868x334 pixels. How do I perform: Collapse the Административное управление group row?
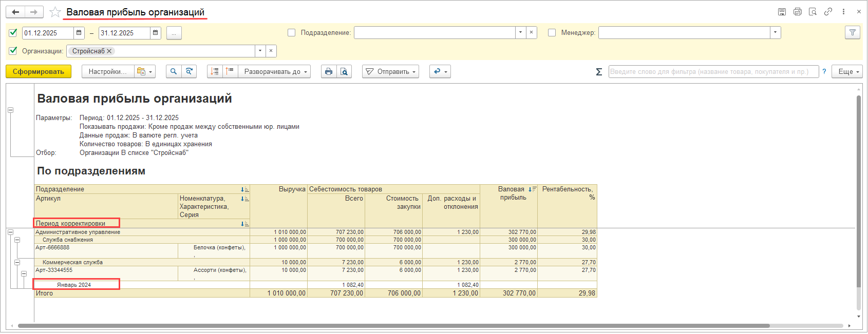point(10,232)
